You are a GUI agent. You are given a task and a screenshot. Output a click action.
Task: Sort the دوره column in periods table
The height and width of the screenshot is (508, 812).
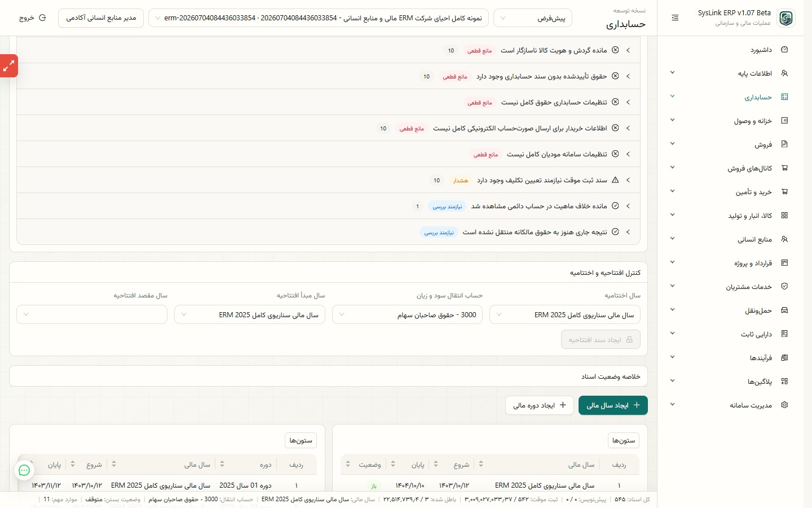pos(222,464)
